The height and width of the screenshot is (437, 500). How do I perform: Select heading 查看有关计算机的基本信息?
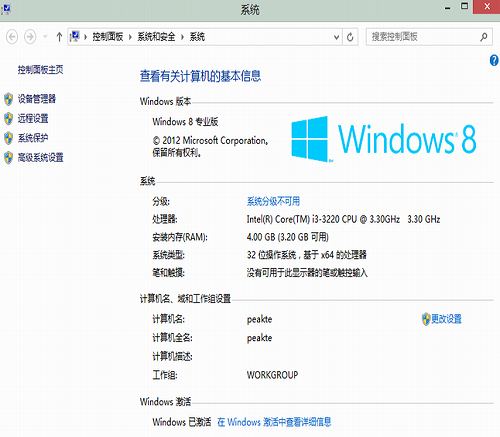coord(200,76)
